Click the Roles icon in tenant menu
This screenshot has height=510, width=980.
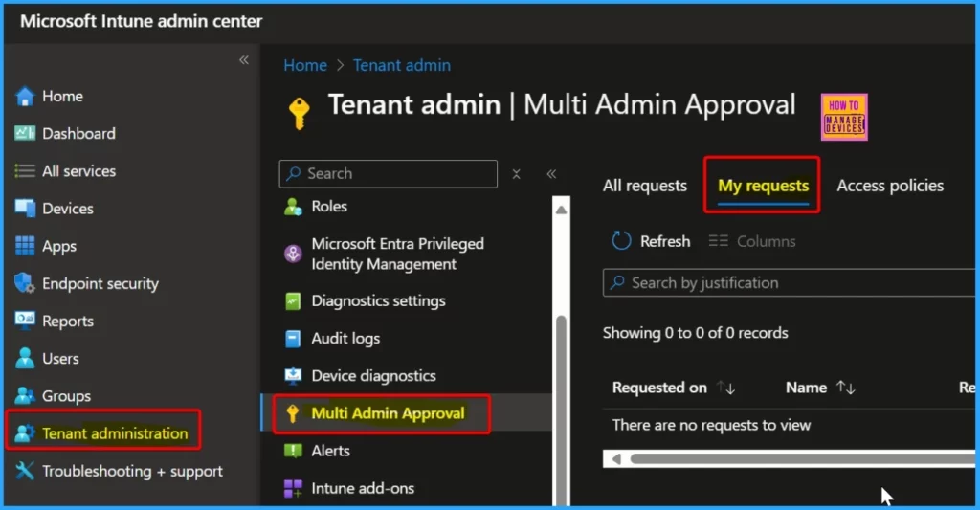pyautogui.click(x=293, y=207)
